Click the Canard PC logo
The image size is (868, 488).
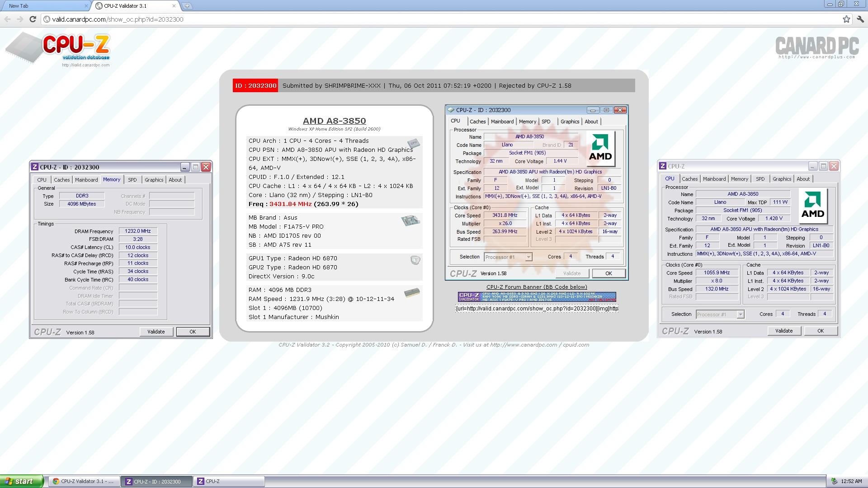coord(817,47)
